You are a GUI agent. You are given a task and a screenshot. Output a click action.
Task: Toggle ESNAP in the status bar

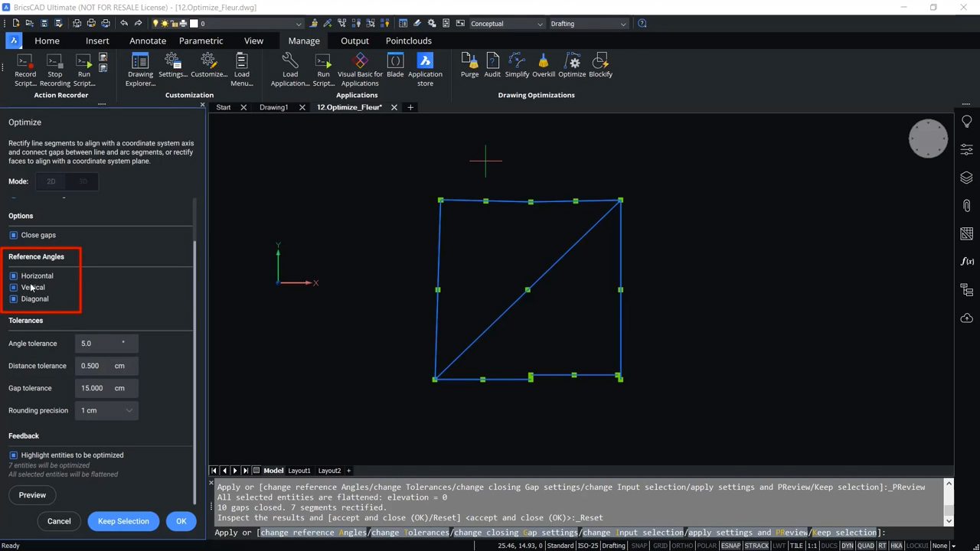pos(730,546)
